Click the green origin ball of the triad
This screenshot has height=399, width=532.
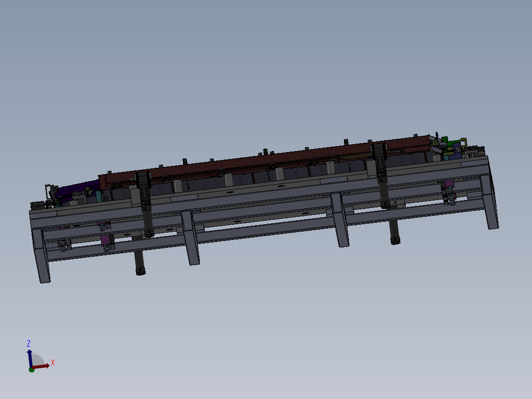32,370
